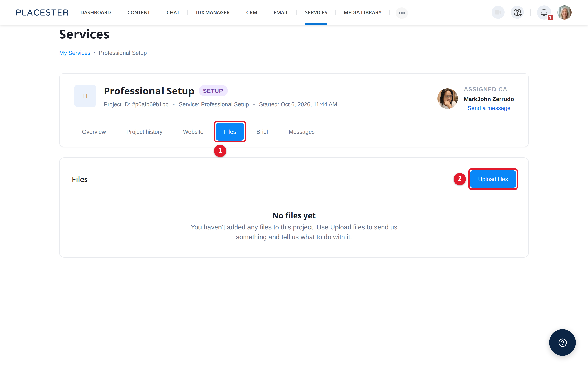Open CRM in top navigation
The image size is (588, 368).
click(252, 12)
